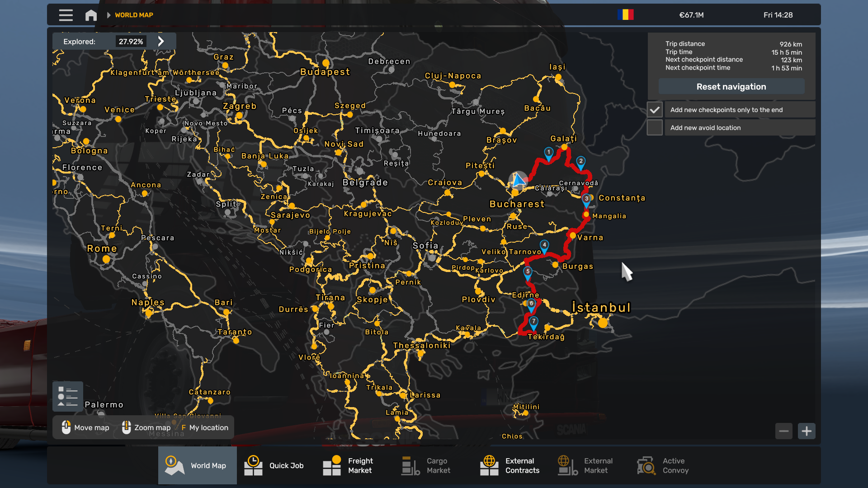This screenshot has width=868, height=488.
Task: Click the €67.1M money balance
Action: pyautogui.click(x=691, y=15)
